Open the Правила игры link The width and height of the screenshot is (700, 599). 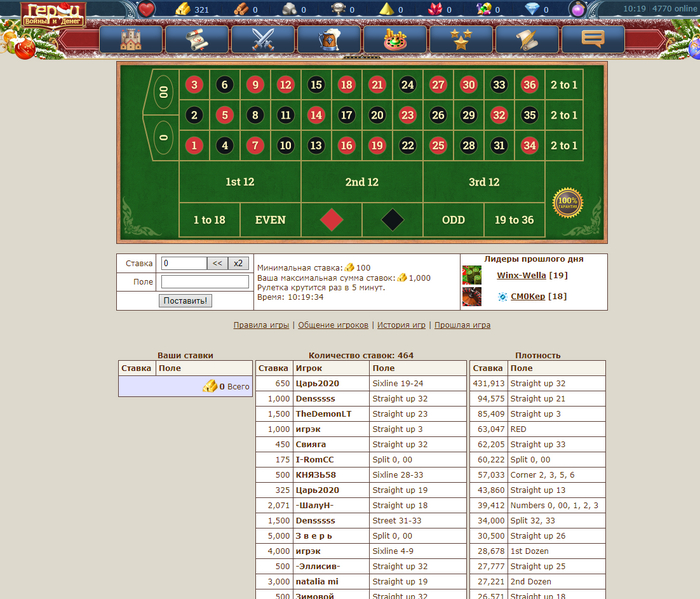[x=261, y=325]
